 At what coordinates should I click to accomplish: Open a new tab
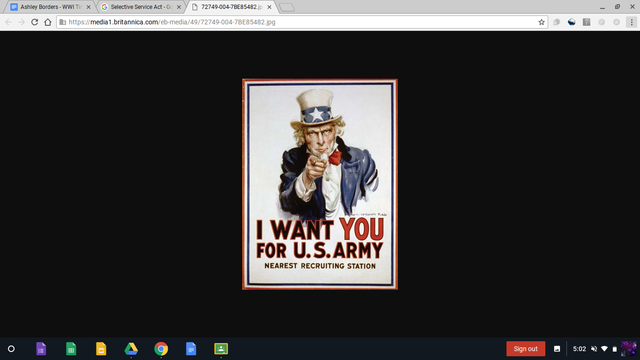[287, 7]
